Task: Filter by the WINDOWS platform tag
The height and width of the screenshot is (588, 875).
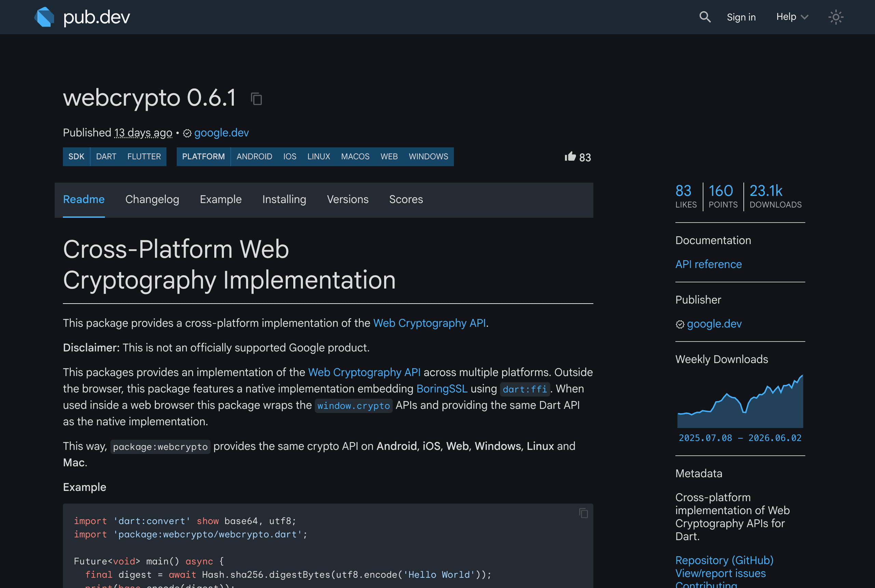Action: [x=429, y=156]
